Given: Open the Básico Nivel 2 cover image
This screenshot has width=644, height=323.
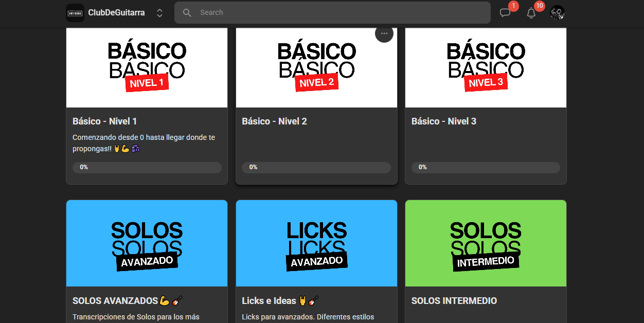Looking at the screenshot, I should [316, 67].
